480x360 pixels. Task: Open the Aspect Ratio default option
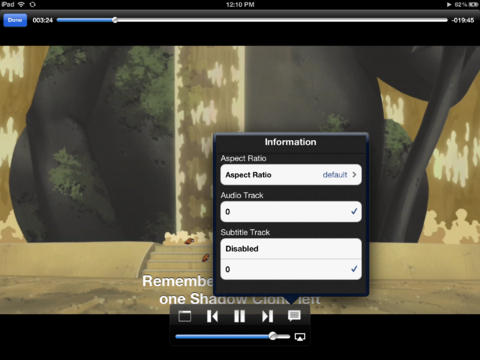[x=291, y=175]
